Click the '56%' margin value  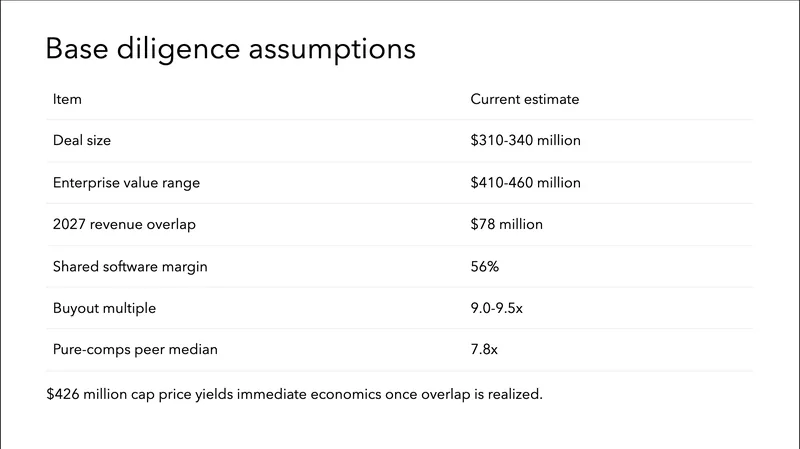[485, 267]
